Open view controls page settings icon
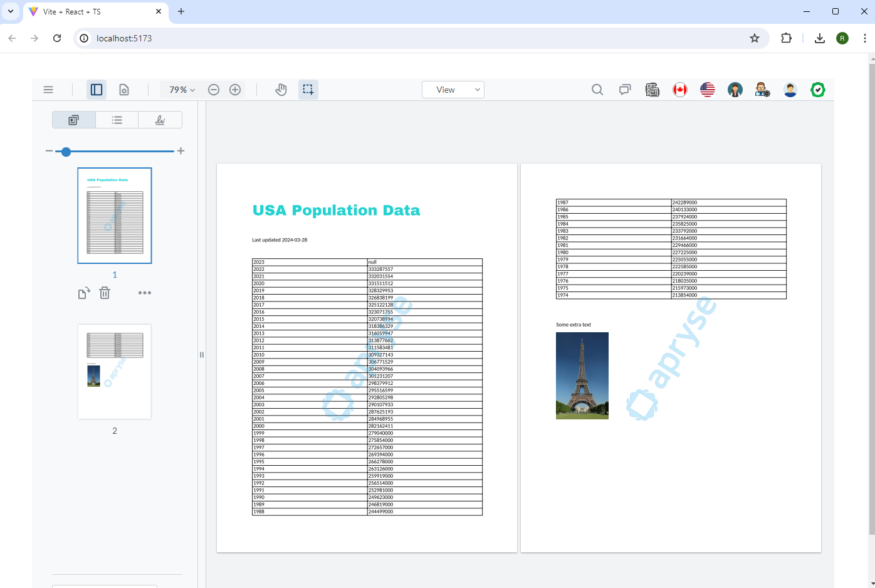This screenshot has width=875, height=588. (x=124, y=90)
